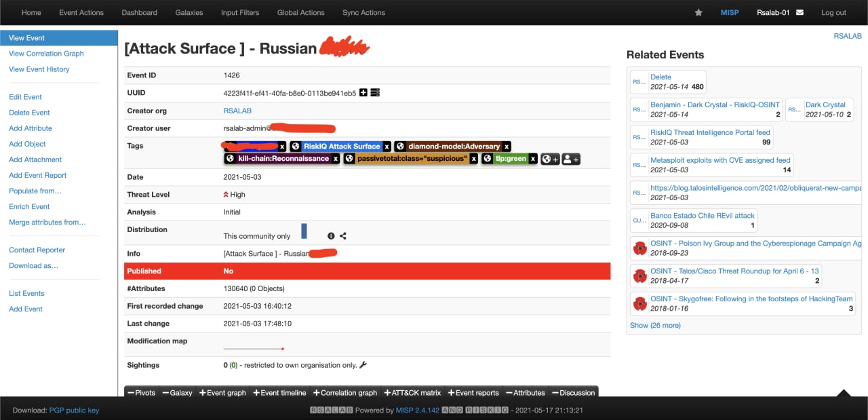868x420 pixels.
Task: Remove the diamond-model:Adversary tag
Action: point(507,146)
